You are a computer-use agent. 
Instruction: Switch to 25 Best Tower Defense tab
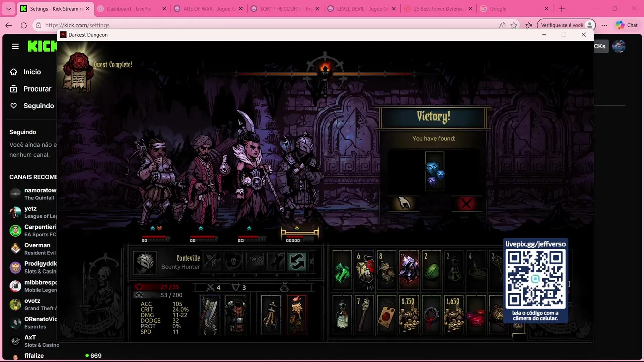(439, 9)
